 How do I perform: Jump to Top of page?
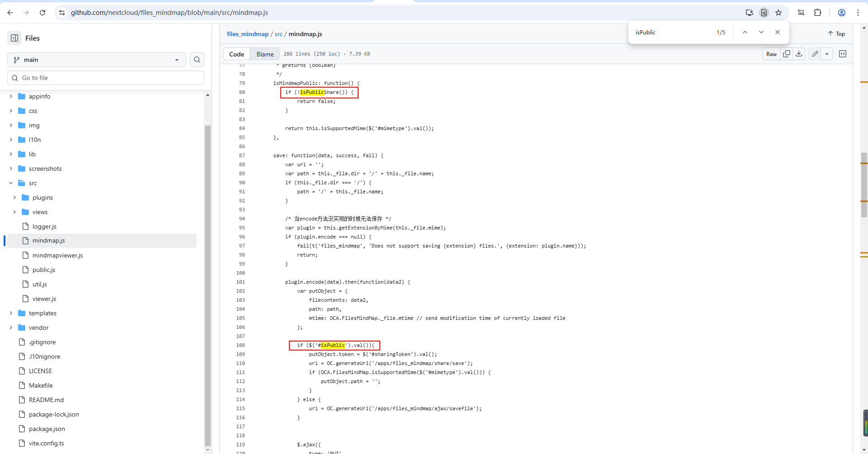pos(836,33)
